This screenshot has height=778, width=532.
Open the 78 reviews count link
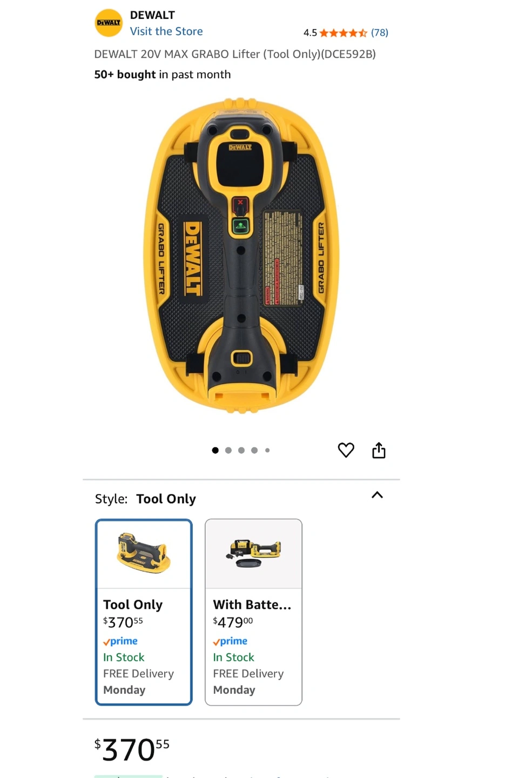pos(380,32)
